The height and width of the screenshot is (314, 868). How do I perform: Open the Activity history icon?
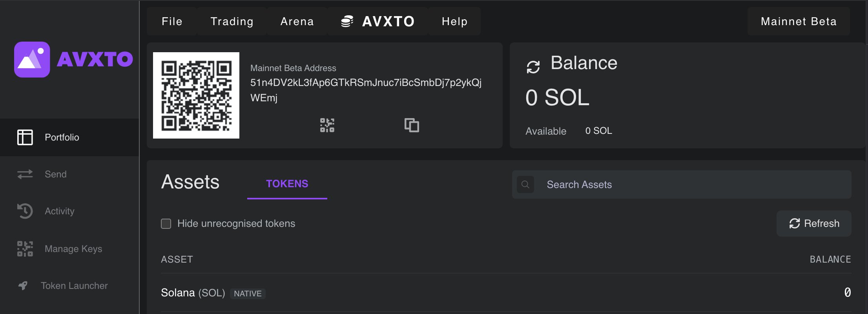pos(25,211)
